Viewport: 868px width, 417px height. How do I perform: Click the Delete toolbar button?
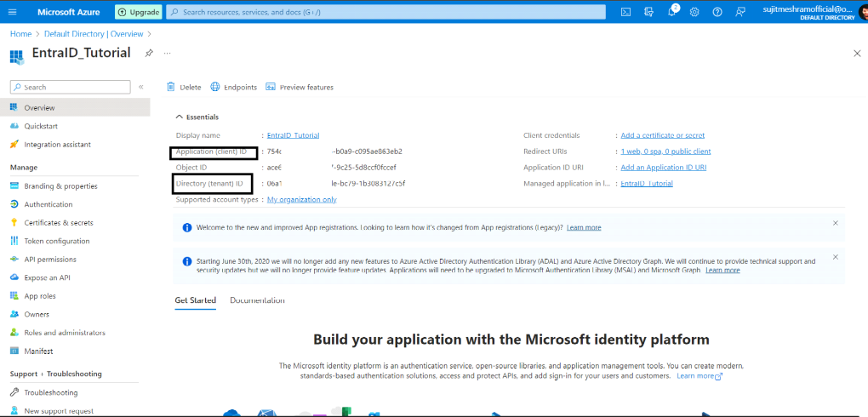coord(185,87)
